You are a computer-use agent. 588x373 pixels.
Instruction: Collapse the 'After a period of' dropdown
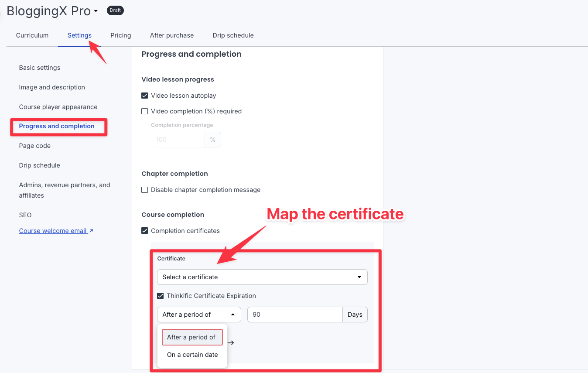coord(198,314)
